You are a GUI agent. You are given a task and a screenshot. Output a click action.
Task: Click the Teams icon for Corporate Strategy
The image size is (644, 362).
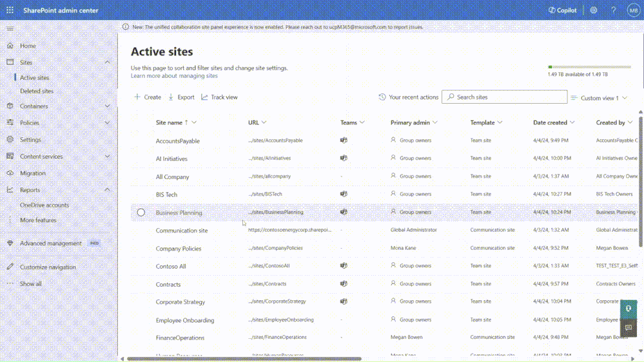[344, 301]
